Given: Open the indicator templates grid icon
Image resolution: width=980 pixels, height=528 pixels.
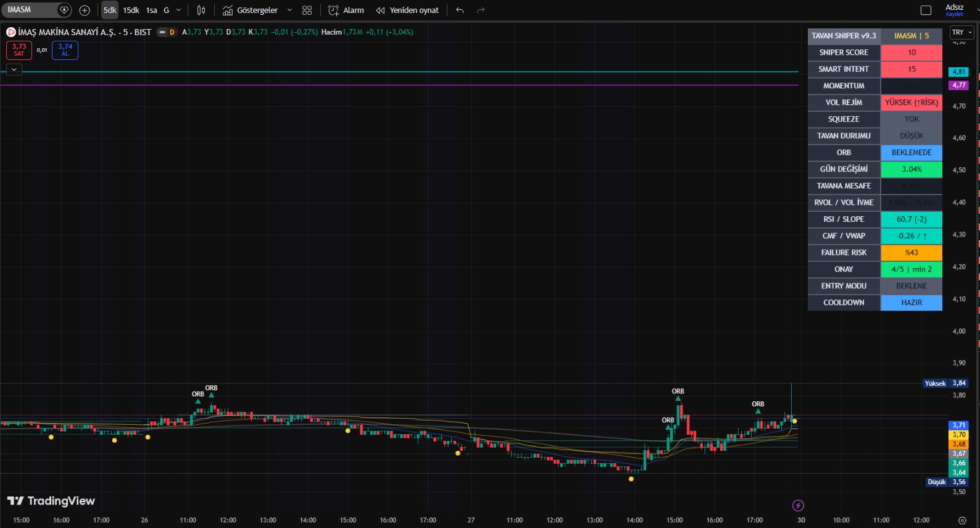Looking at the screenshot, I should [307, 10].
